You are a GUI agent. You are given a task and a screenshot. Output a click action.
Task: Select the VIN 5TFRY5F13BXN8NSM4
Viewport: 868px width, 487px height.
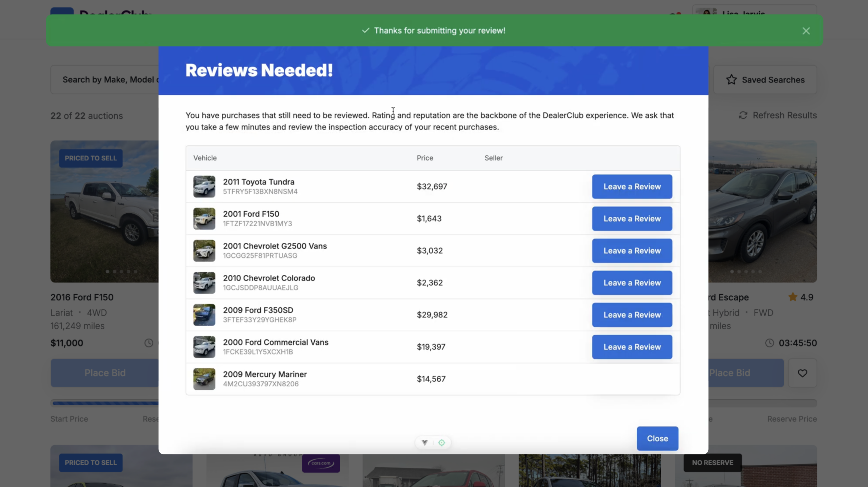(260, 192)
